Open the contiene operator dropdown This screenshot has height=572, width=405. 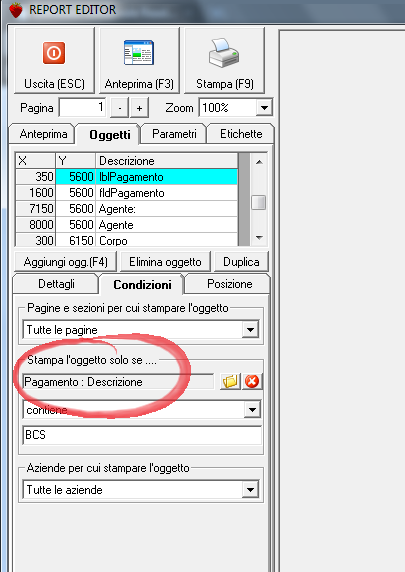pyautogui.click(x=252, y=410)
